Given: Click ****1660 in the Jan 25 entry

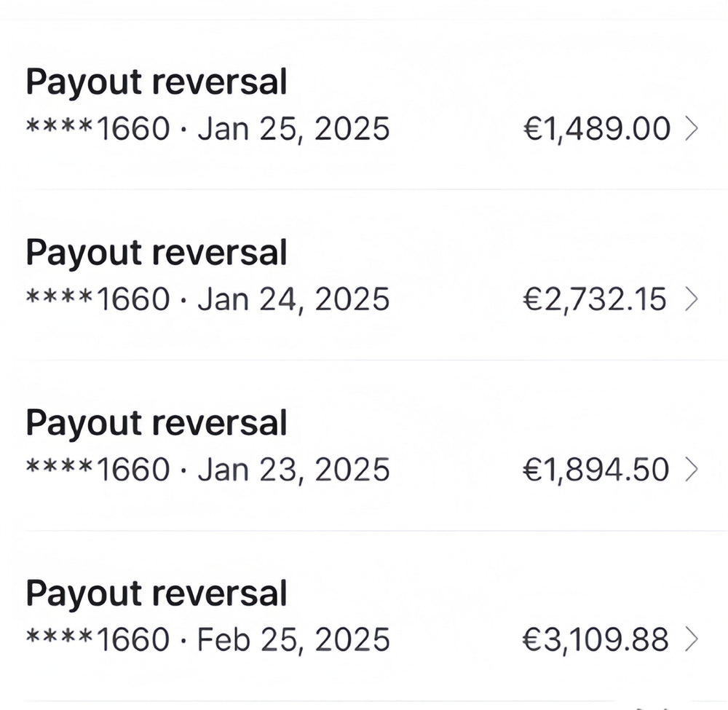Looking at the screenshot, I should click(x=98, y=129).
